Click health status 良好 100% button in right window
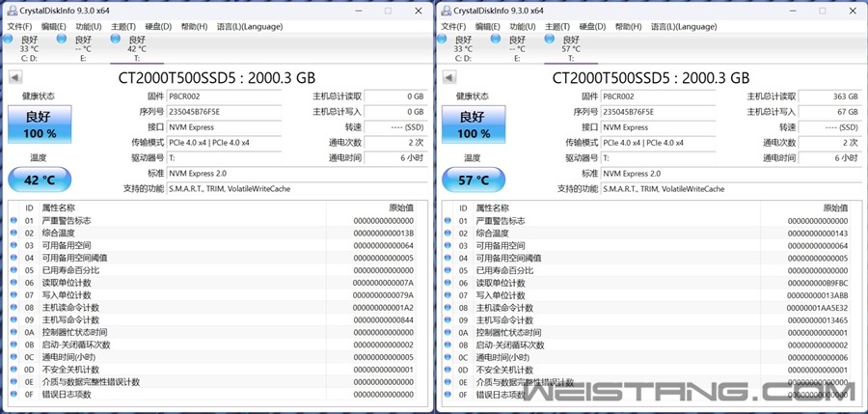The image size is (868, 414). [474, 124]
